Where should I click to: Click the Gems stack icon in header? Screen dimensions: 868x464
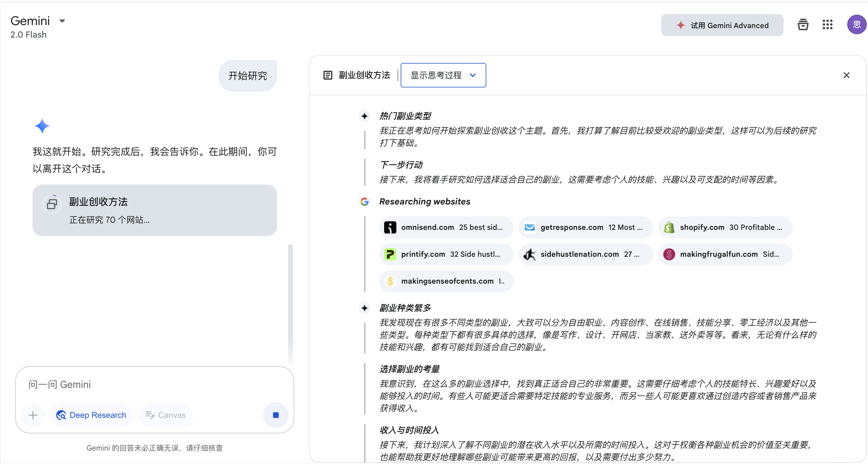tap(803, 24)
